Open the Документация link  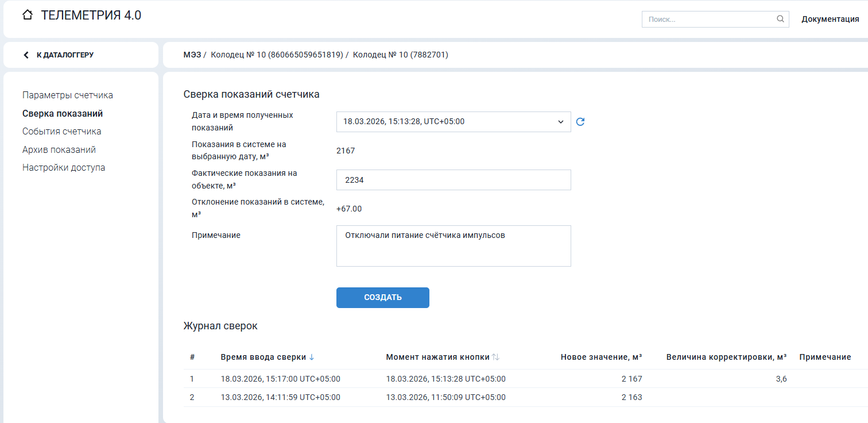(830, 19)
